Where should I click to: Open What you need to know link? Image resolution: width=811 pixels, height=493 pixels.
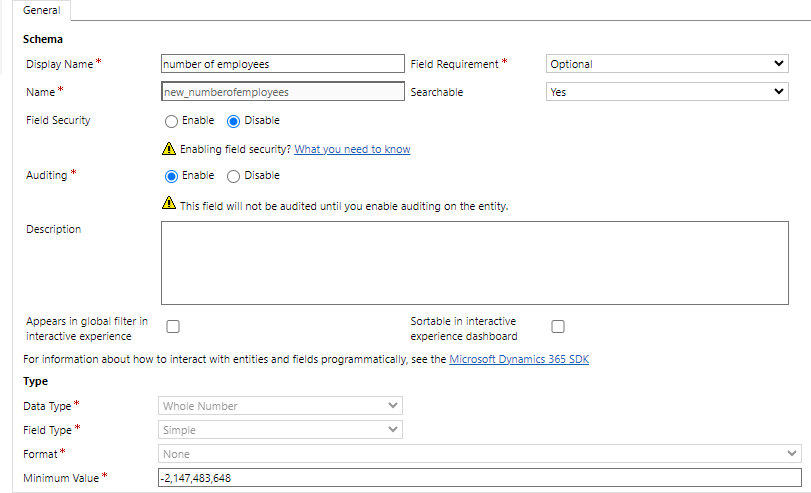(352, 149)
